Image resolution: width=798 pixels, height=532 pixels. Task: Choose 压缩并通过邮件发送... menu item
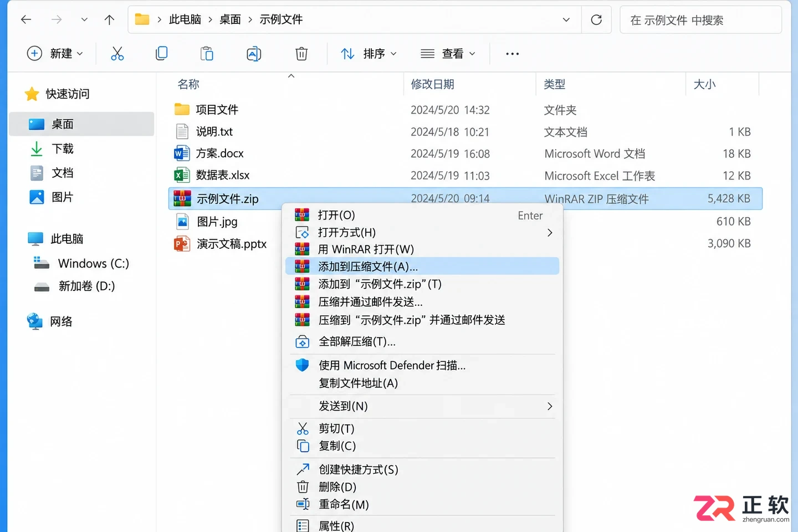(422, 302)
